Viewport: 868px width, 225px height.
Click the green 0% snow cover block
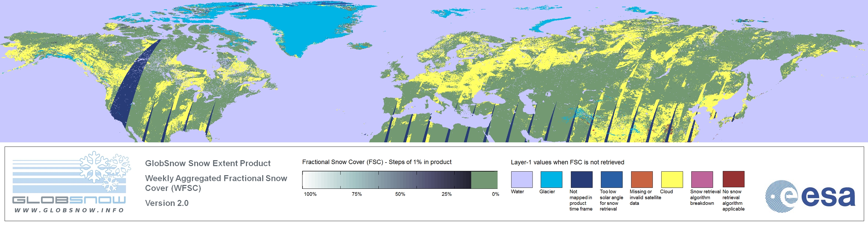(484, 180)
